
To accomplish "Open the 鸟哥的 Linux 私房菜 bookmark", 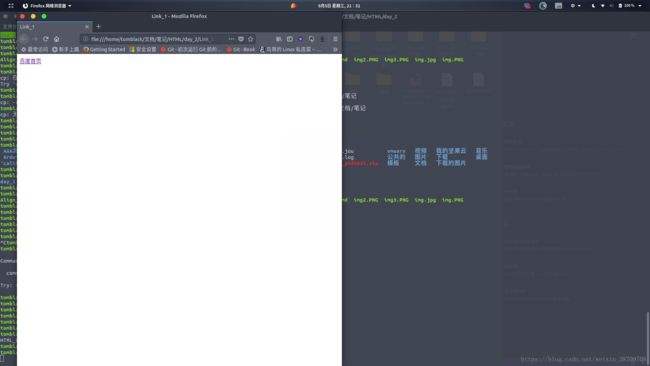I will [x=290, y=49].
